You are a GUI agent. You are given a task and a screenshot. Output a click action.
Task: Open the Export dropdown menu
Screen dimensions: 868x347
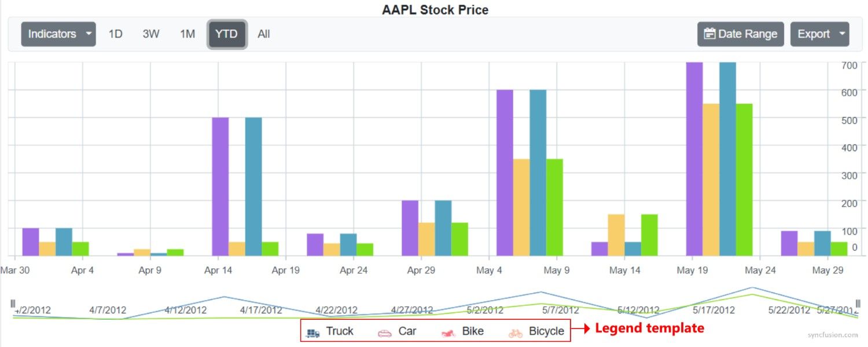pyautogui.click(x=819, y=34)
